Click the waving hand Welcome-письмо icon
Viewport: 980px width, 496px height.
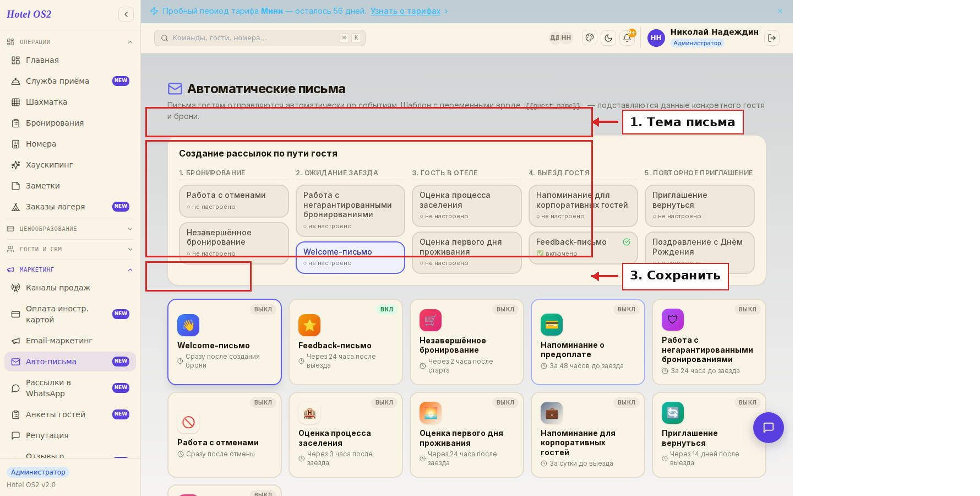[x=188, y=325]
